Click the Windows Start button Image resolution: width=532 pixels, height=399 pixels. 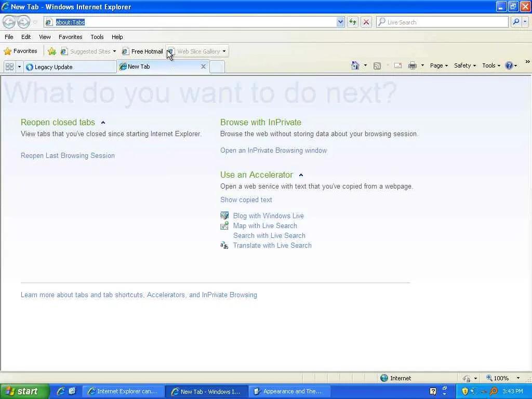click(24, 391)
